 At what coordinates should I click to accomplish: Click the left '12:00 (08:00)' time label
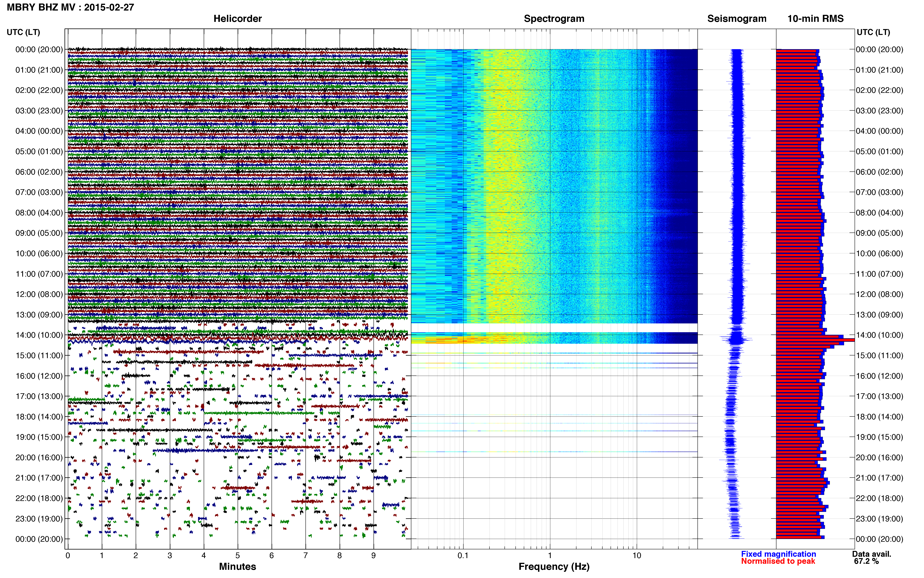[x=39, y=294]
